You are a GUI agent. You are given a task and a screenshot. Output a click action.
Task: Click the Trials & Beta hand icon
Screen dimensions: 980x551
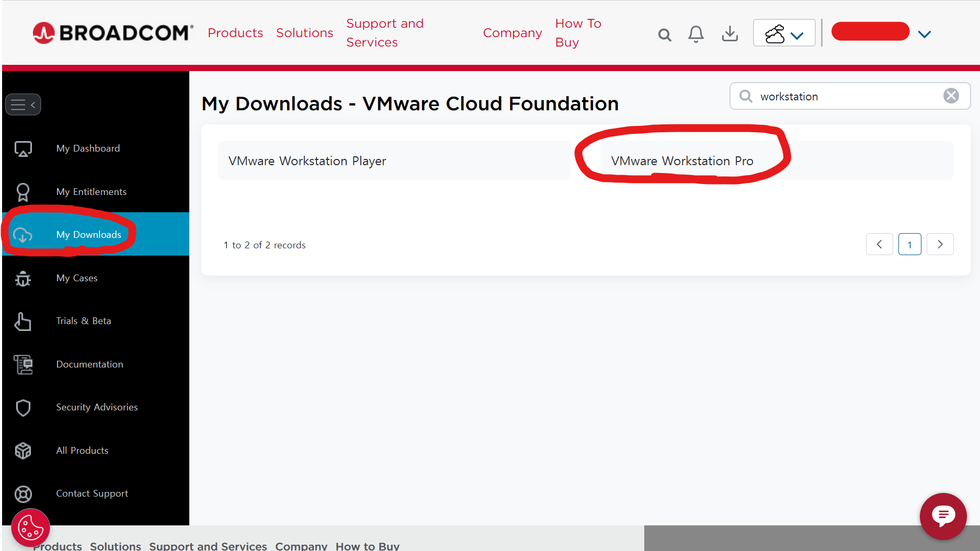click(23, 322)
